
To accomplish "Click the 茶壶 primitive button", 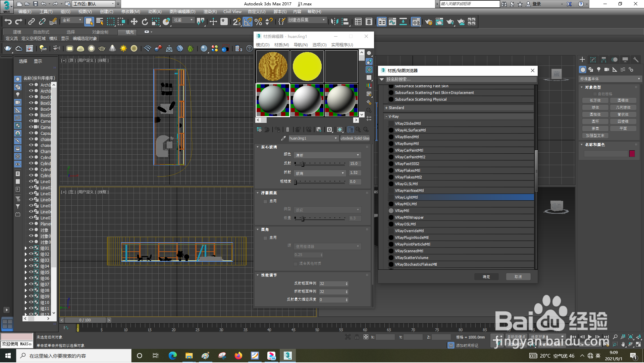I will click(595, 128).
